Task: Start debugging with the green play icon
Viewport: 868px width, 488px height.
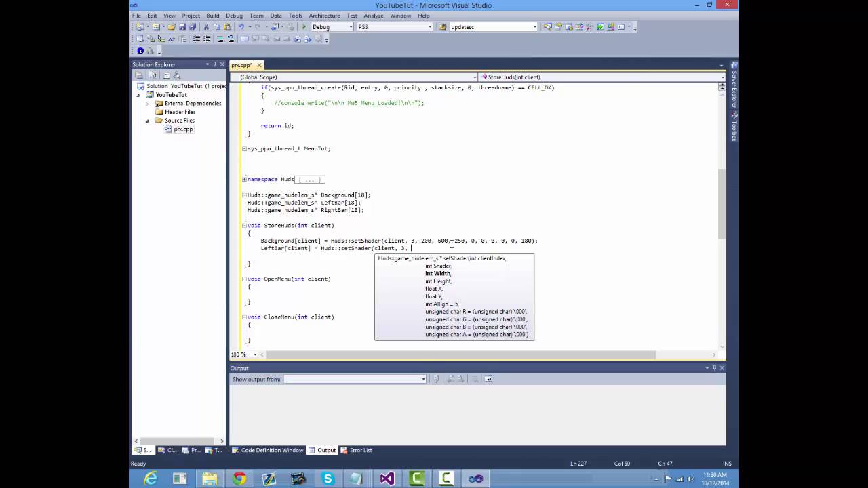Action: (x=304, y=27)
